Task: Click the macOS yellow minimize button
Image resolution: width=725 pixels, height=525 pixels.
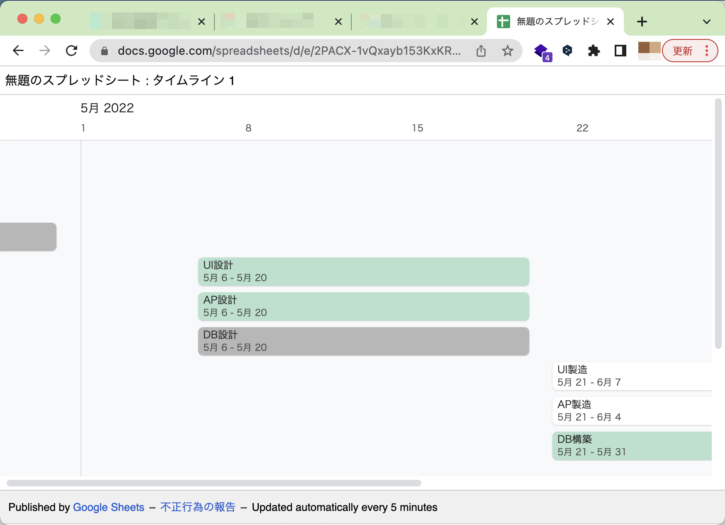Action: (x=39, y=19)
